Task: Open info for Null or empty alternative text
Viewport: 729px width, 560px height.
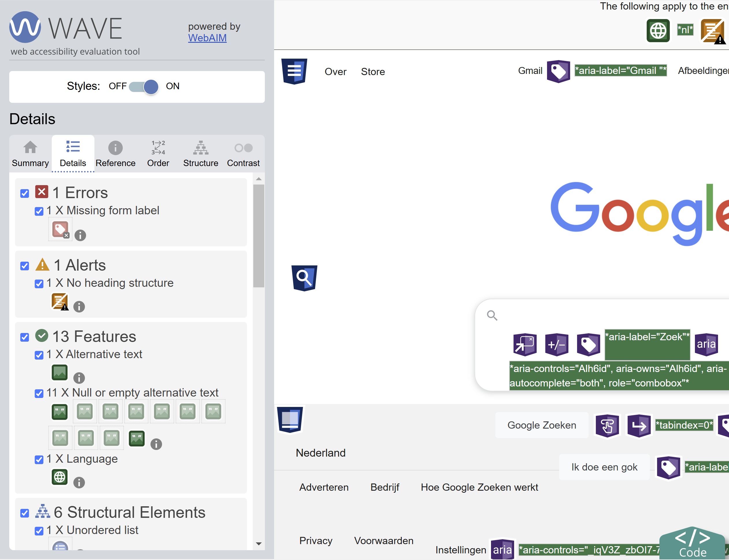Action: [156, 444]
